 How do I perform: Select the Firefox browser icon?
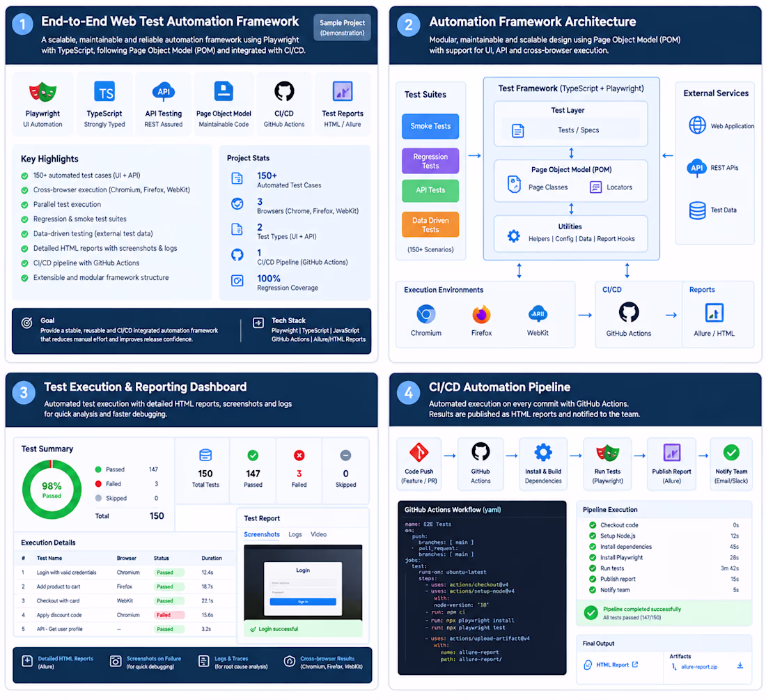(481, 314)
